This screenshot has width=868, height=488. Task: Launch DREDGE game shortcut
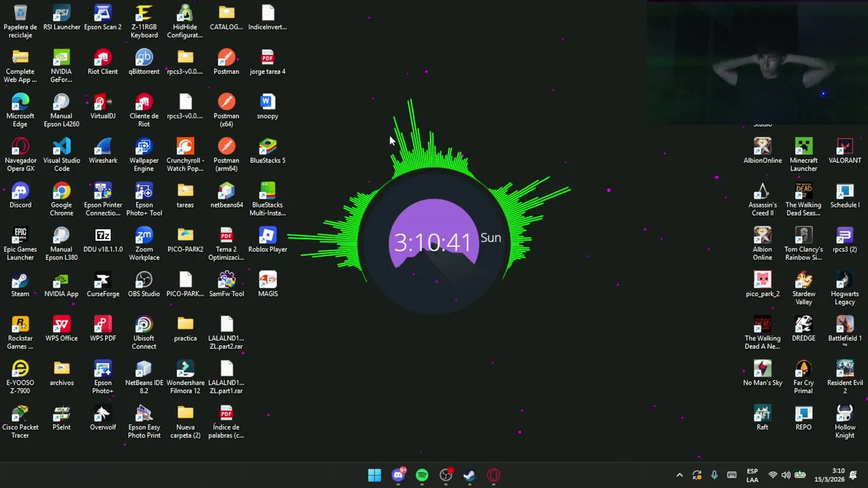pyautogui.click(x=804, y=329)
